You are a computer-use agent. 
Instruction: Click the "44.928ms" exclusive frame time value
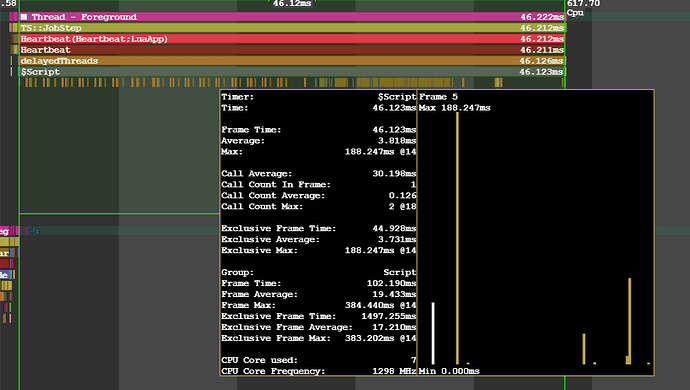[394, 228]
